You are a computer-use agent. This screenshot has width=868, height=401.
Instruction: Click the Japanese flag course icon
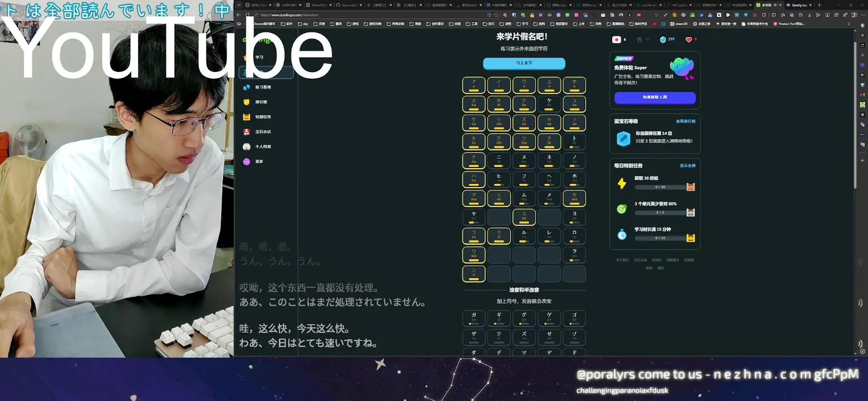(617, 40)
